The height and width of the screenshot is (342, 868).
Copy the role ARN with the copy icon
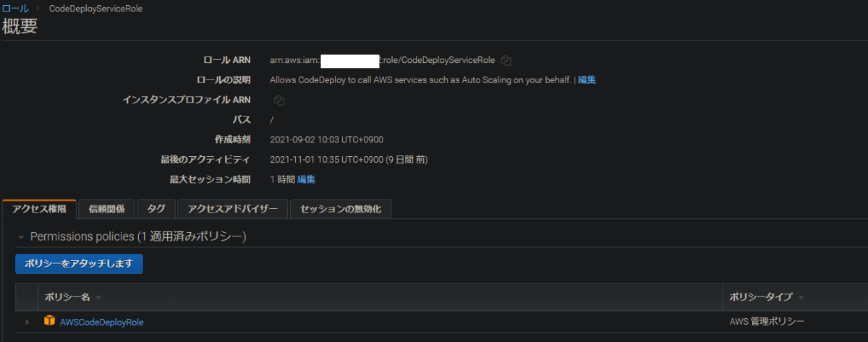click(x=506, y=61)
